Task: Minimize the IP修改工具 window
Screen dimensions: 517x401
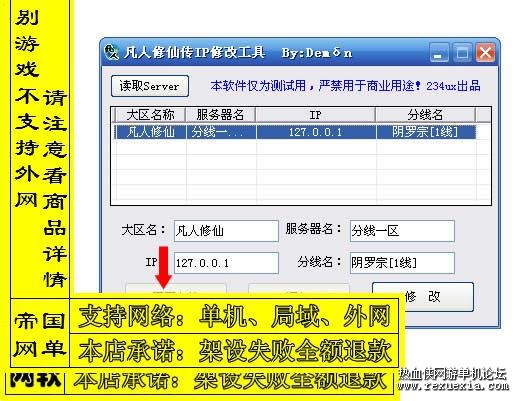Action: tap(439, 52)
